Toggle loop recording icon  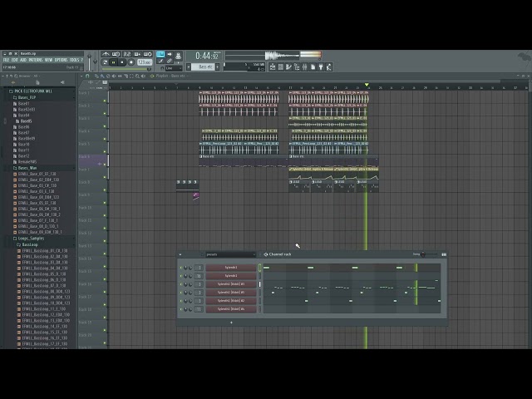(x=148, y=54)
